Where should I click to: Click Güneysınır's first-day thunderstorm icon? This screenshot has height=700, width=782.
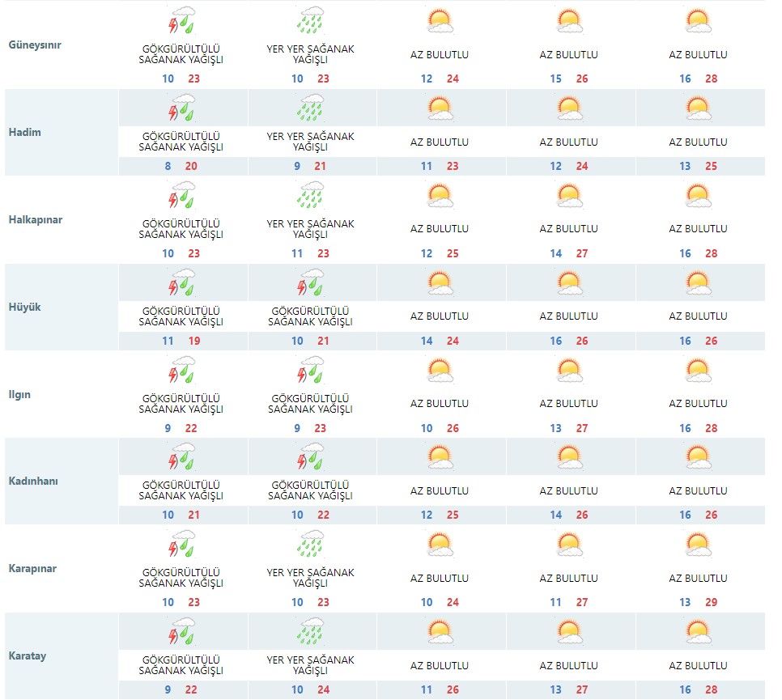tap(181, 20)
